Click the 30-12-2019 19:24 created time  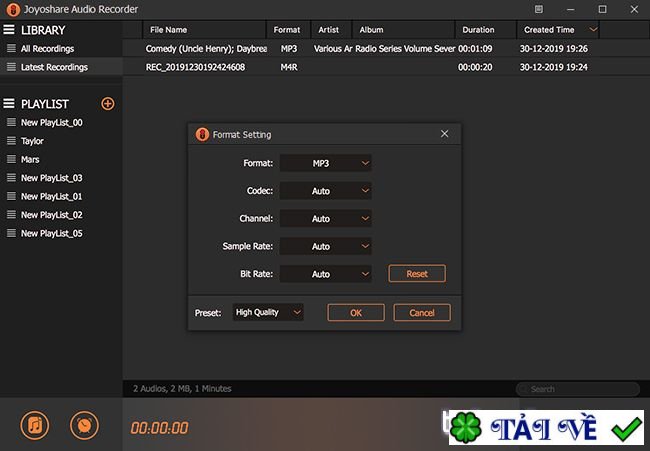[553, 67]
